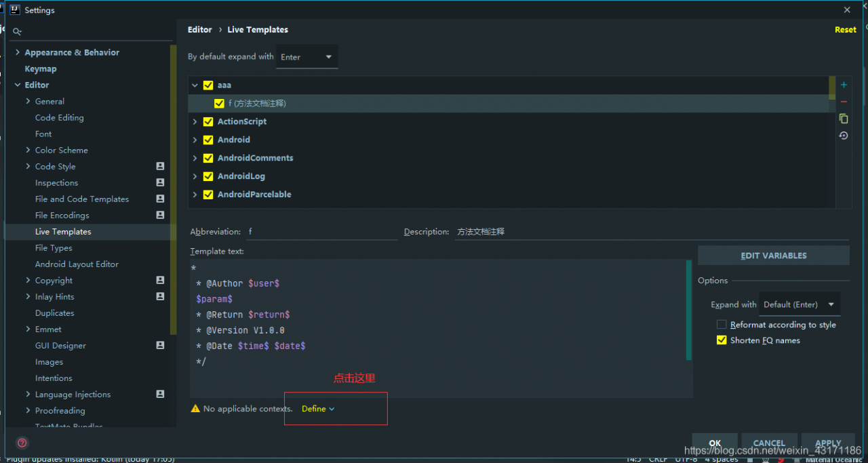Toggle the ActionScript group checkbox

[208, 121]
